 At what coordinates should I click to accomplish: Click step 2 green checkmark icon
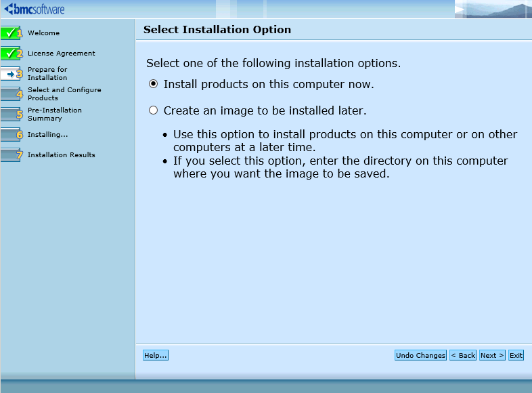tap(12, 54)
